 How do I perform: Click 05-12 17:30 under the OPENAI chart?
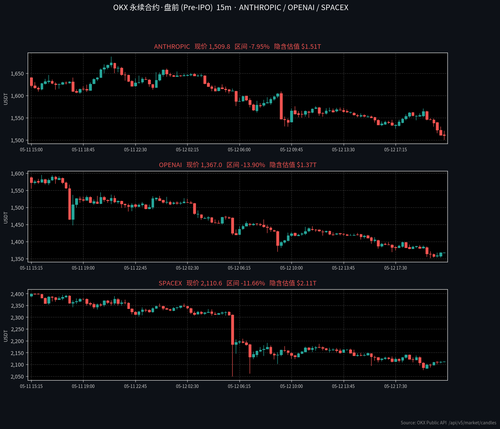tap(395, 268)
